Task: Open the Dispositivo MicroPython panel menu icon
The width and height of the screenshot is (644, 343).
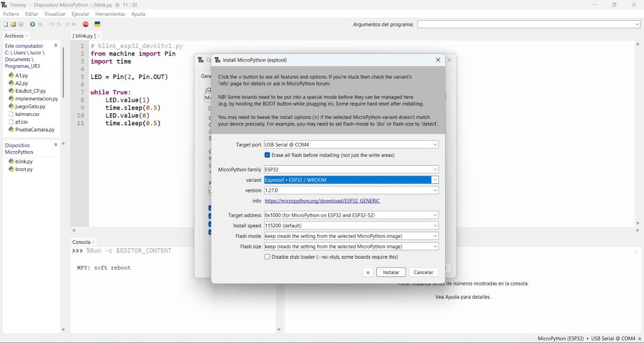Action: click(56, 145)
